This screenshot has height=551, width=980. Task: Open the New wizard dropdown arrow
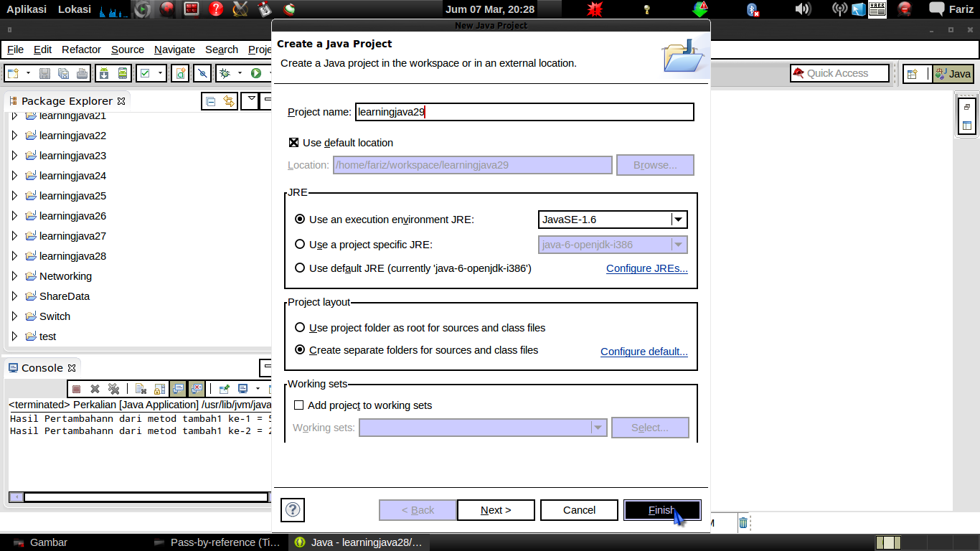pyautogui.click(x=28, y=73)
